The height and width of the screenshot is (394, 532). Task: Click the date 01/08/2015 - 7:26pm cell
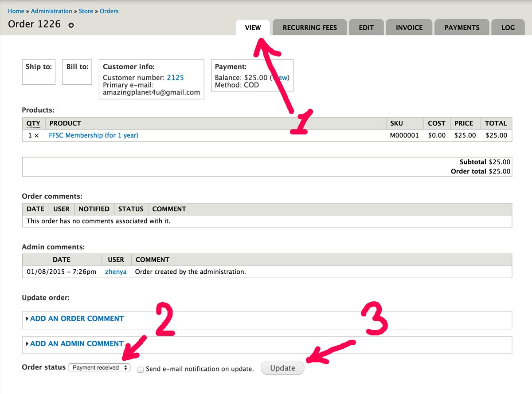61,272
